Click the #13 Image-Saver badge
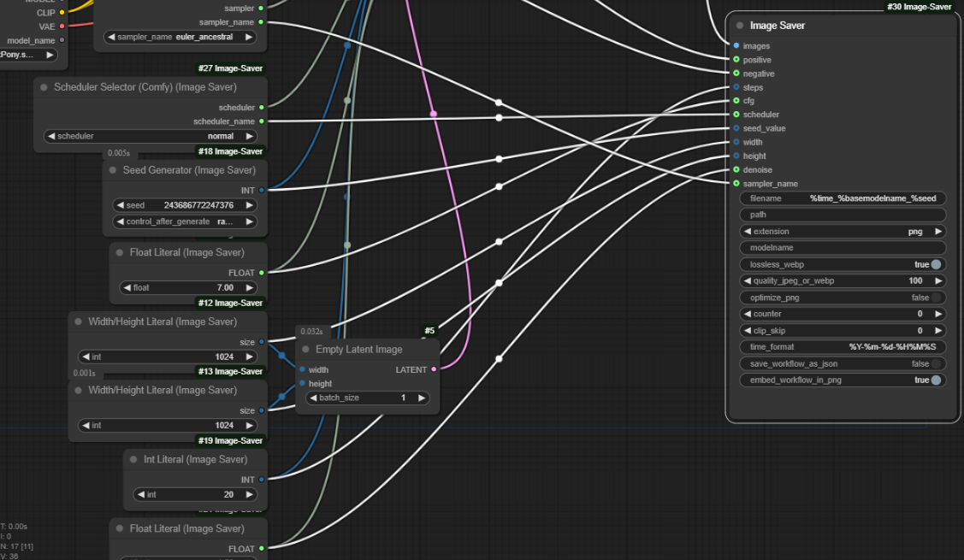 coord(230,371)
